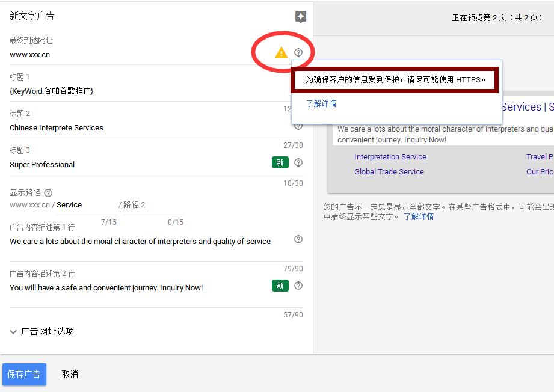Select the Global Trade Service sitelink
Image resolution: width=554 pixels, height=392 pixels.
[389, 171]
